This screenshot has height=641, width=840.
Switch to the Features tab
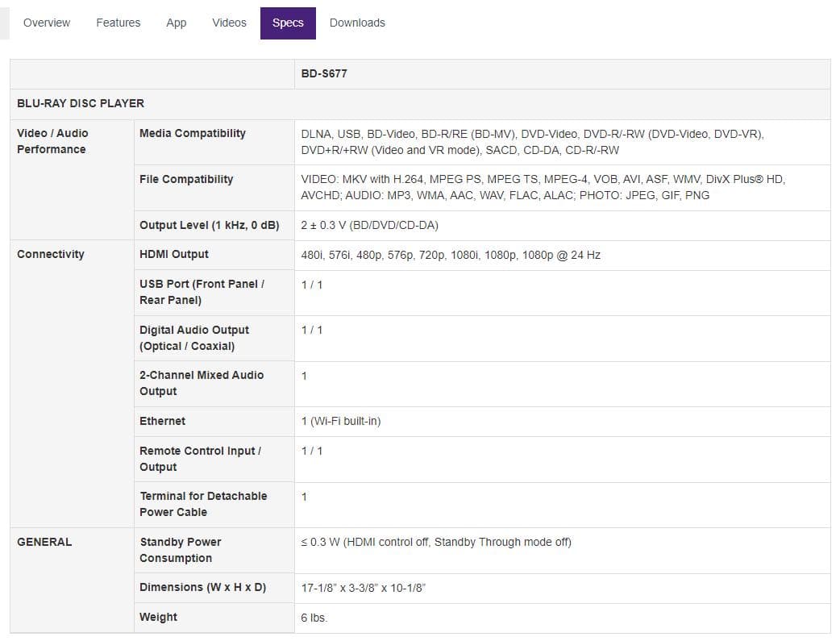(x=118, y=23)
